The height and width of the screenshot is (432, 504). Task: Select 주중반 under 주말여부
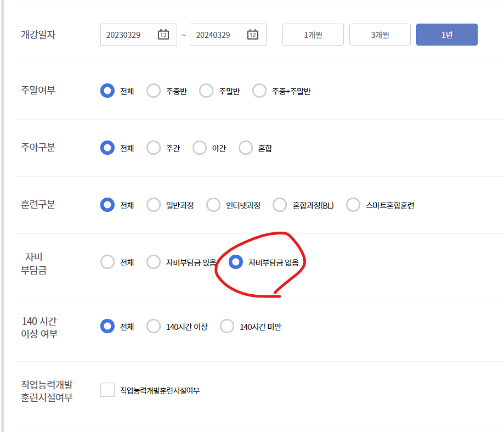[154, 91]
